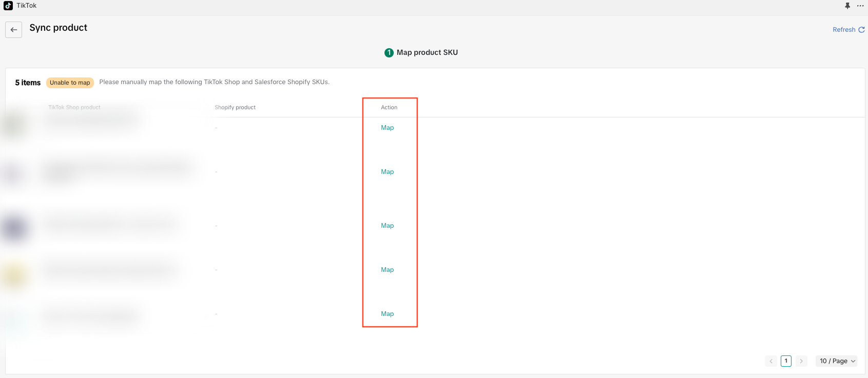Screen dimensions: 868x378
Task: Click the Map product SKU step label
Action: point(427,52)
